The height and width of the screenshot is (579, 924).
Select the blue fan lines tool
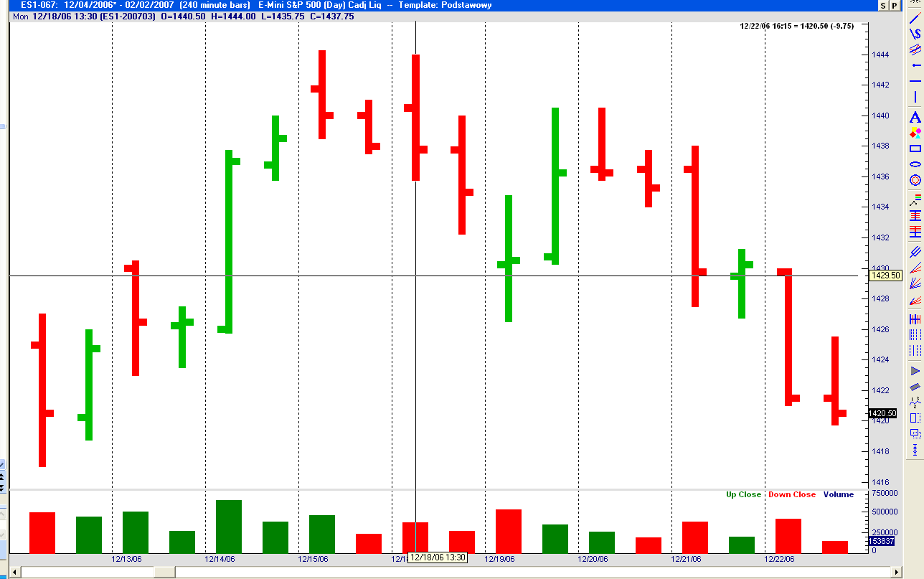coord(915,285)
